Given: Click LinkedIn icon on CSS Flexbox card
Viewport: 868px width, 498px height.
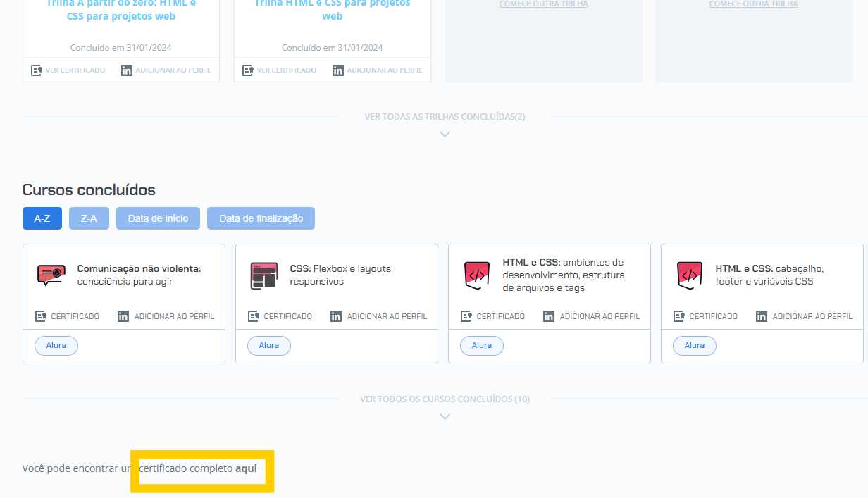Looking at the screenshot, I should [x=336, y=316].
